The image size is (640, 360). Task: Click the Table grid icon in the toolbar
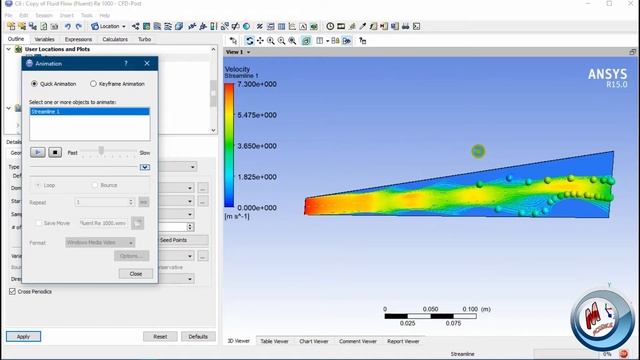tap(281, 27)
